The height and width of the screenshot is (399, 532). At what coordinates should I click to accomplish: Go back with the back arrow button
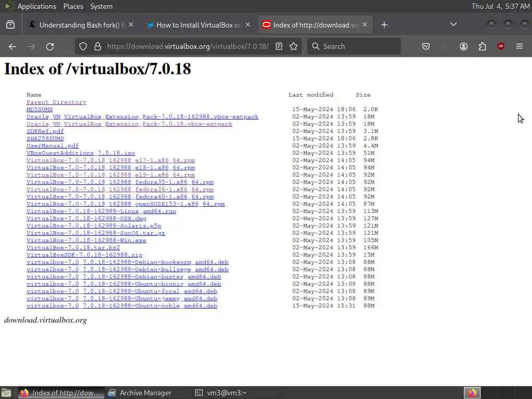tap(12, 46)
